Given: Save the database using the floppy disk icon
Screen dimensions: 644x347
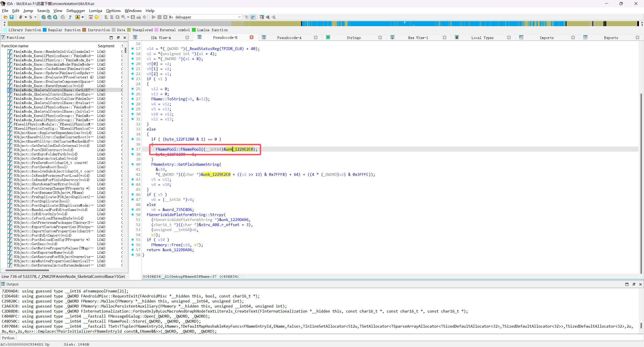Looking at the screenshot, I should [x=12, y=17].
